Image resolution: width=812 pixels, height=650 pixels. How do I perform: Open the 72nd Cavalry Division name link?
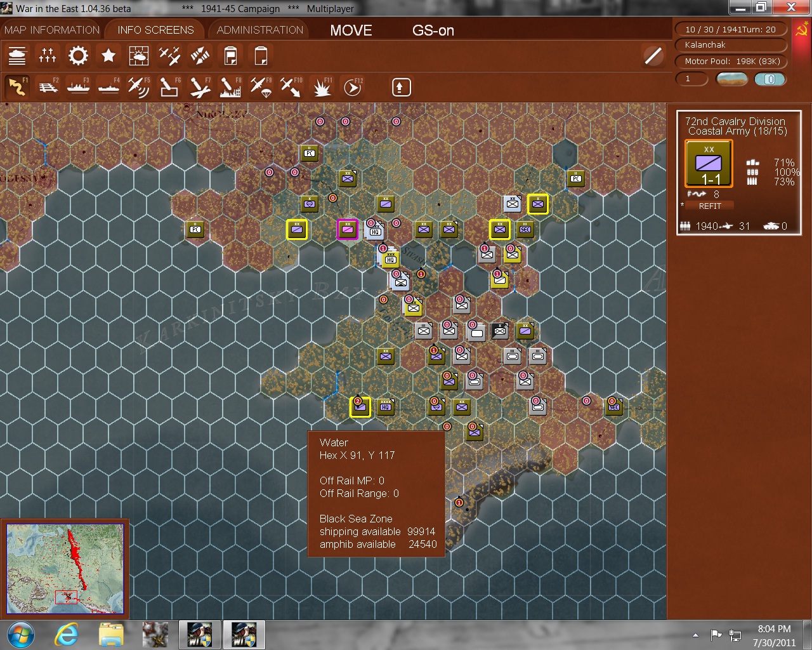pyautogui.click(x=735, y=121)
